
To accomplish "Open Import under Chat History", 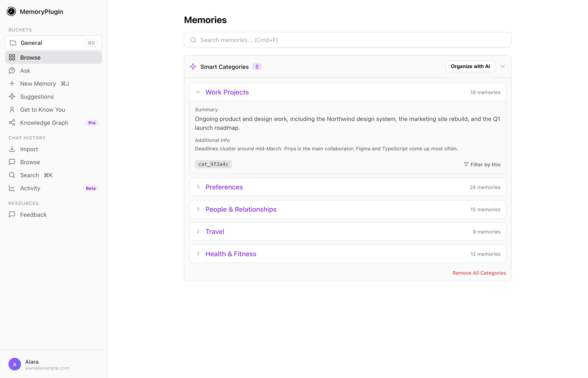I will coord(54,149).
